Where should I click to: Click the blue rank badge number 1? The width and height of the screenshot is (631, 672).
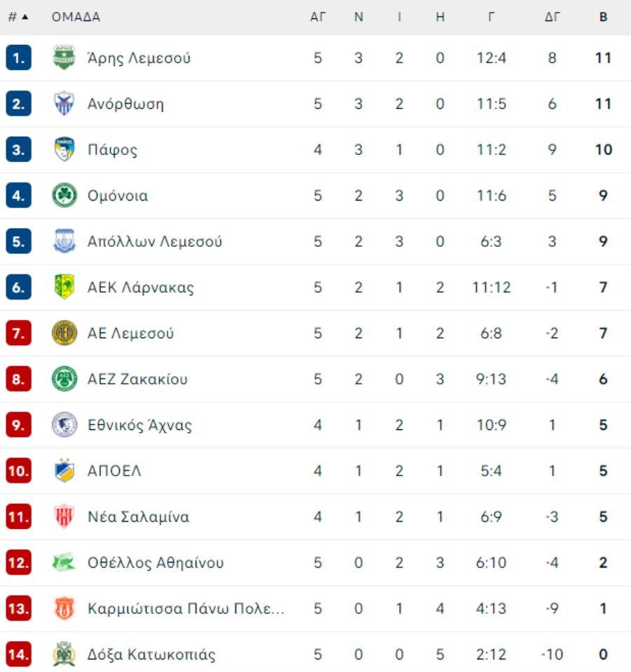click(18, 58)
